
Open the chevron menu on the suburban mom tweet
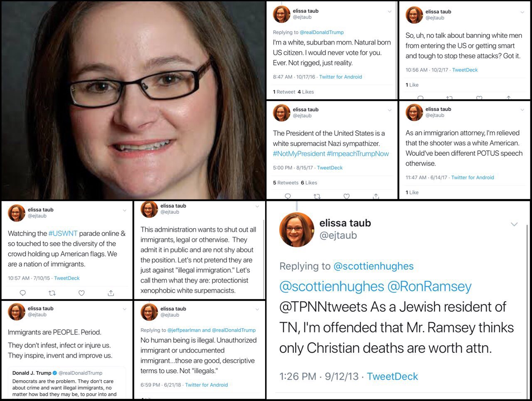(389, 12)
